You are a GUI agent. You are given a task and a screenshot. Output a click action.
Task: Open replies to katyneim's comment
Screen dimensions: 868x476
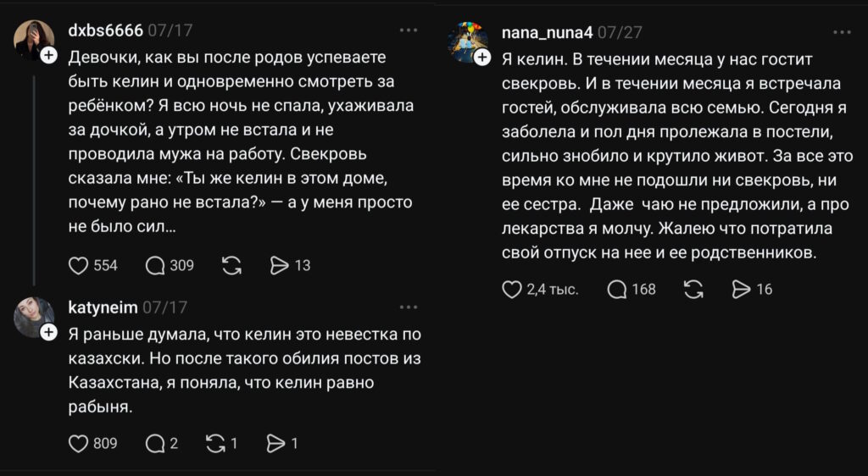156,443
